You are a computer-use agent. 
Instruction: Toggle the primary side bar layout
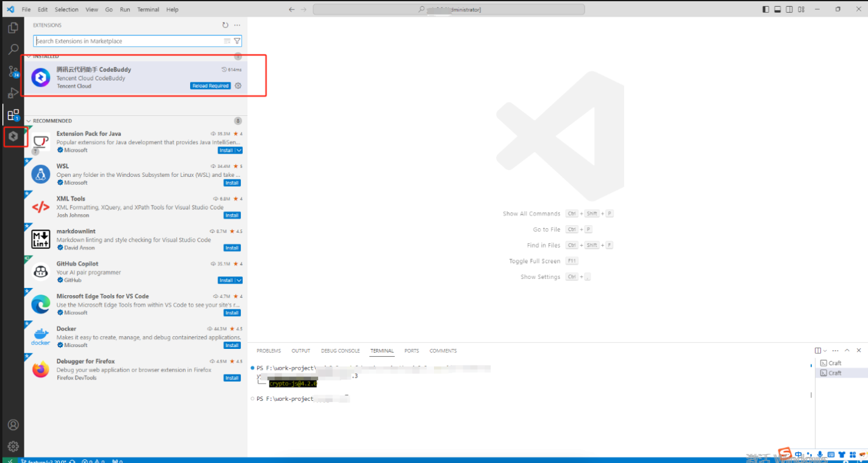tap(766, 10)
